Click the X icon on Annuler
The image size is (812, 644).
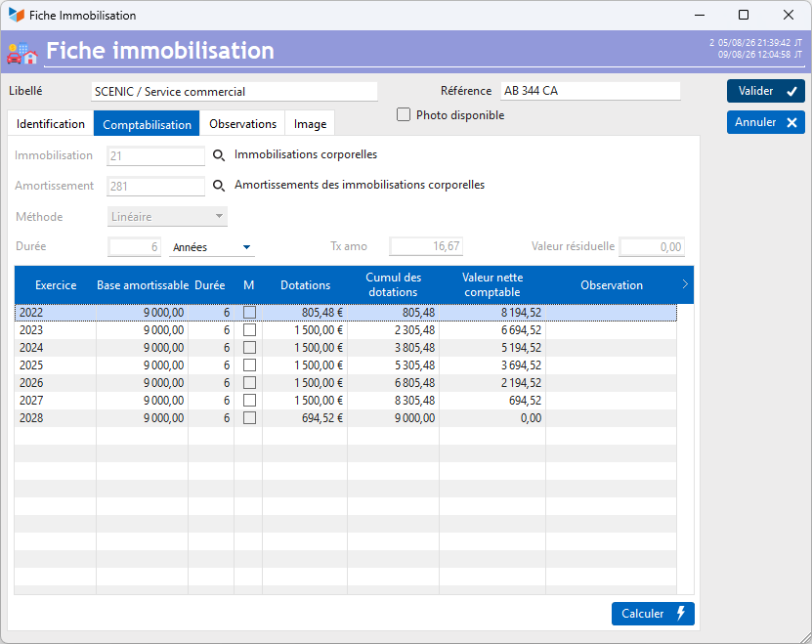[x=791, y=123]
